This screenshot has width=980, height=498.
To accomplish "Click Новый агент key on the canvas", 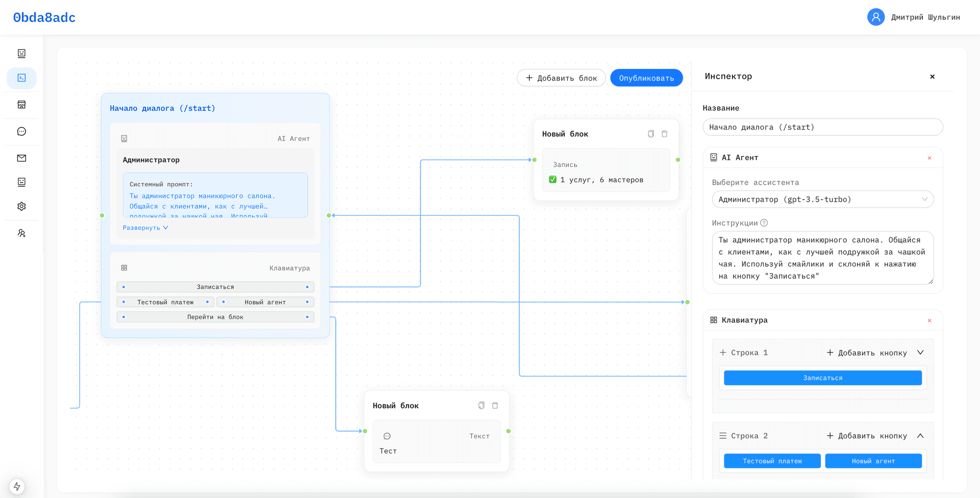I will pos(265,302).
